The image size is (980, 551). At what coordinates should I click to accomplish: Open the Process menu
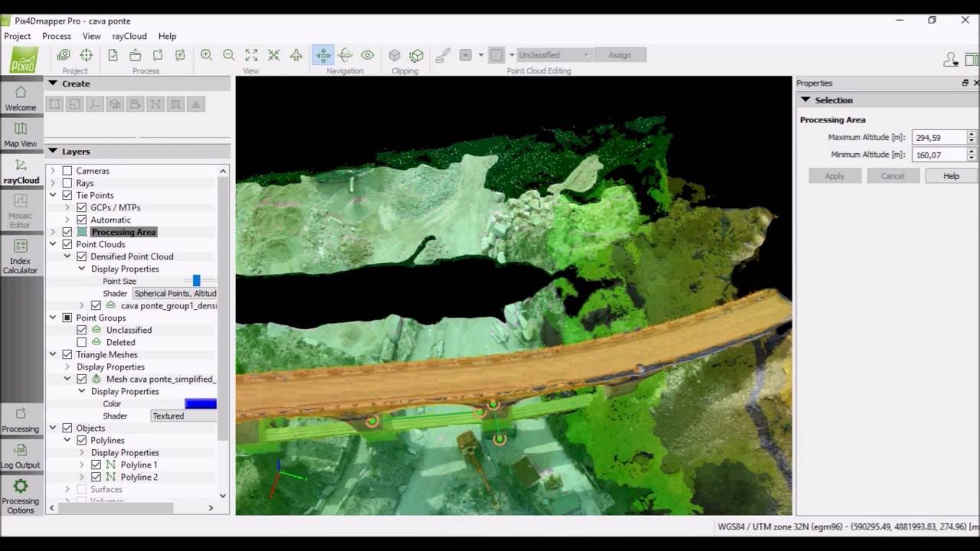pos(57,36)
